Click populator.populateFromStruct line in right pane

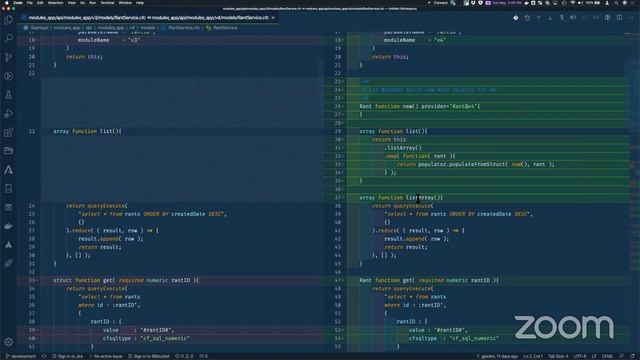(x=476, y=164)
